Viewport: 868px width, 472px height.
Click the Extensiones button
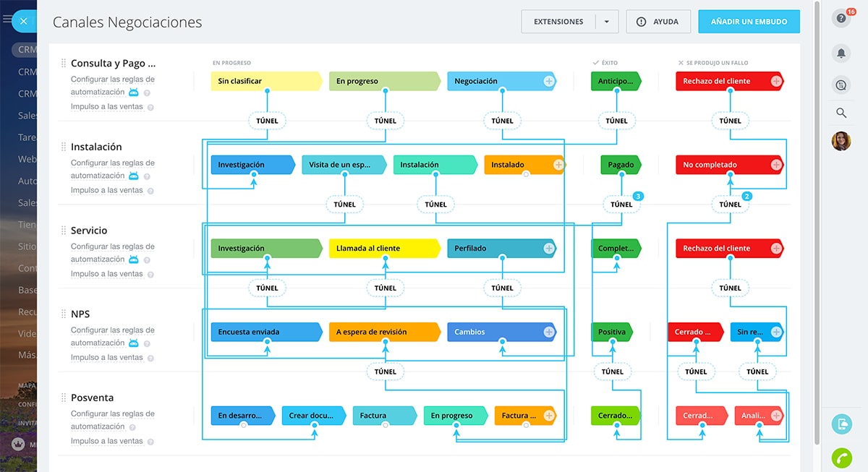558,22
